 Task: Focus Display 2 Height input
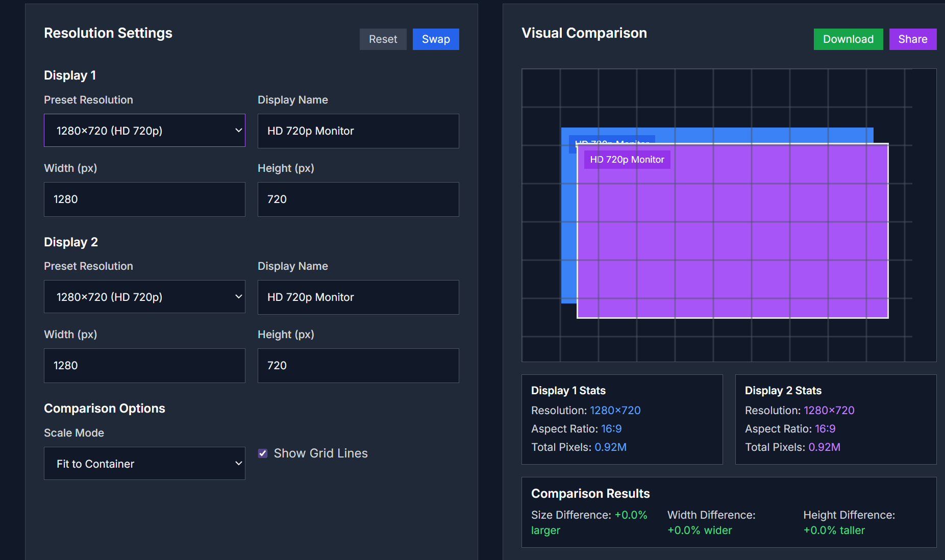click(358, 366)
